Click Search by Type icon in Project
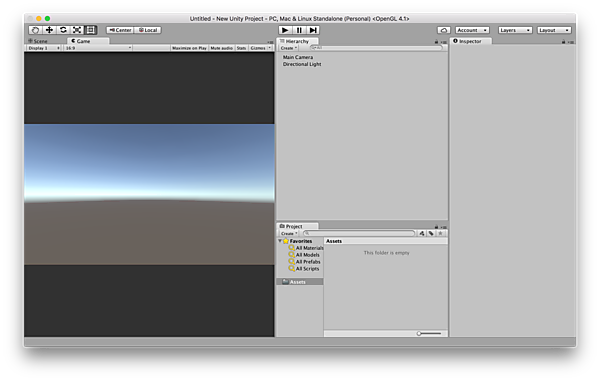Viewport: 600px width, 381px height. tap(422, 233)
